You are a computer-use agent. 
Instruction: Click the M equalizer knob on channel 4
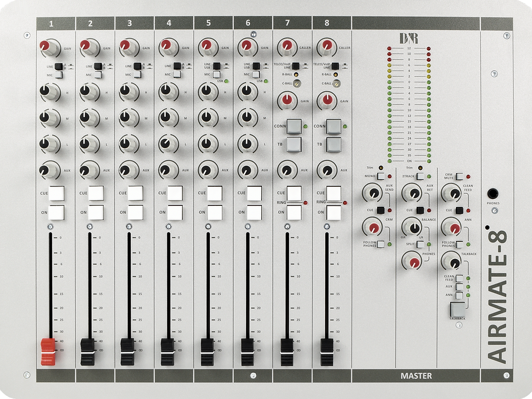coord(168,118)
